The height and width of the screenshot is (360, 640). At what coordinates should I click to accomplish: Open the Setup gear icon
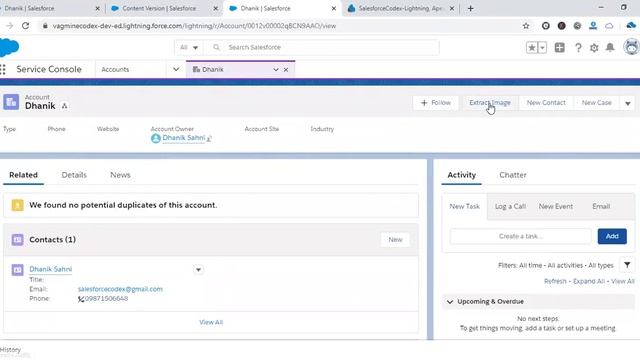(594, 48)
